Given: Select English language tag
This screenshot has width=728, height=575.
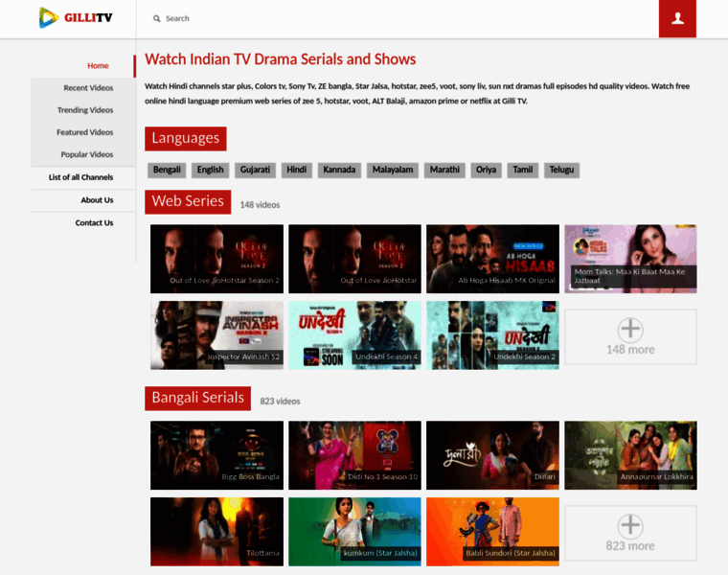Looking at the screenshot, I should pos(211,170).
